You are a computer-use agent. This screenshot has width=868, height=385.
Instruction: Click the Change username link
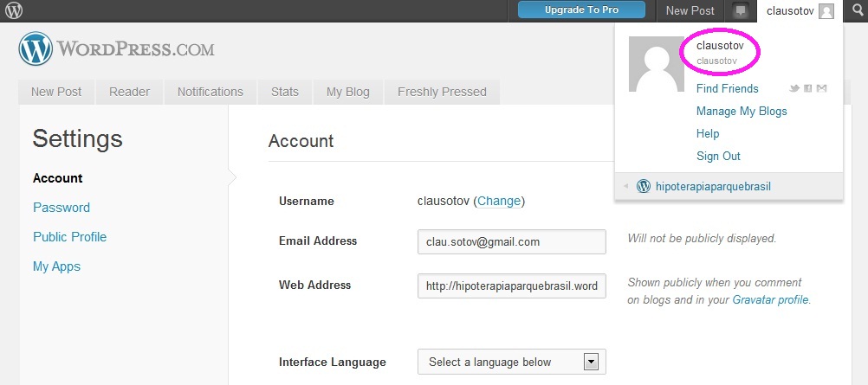click(499, 201)
